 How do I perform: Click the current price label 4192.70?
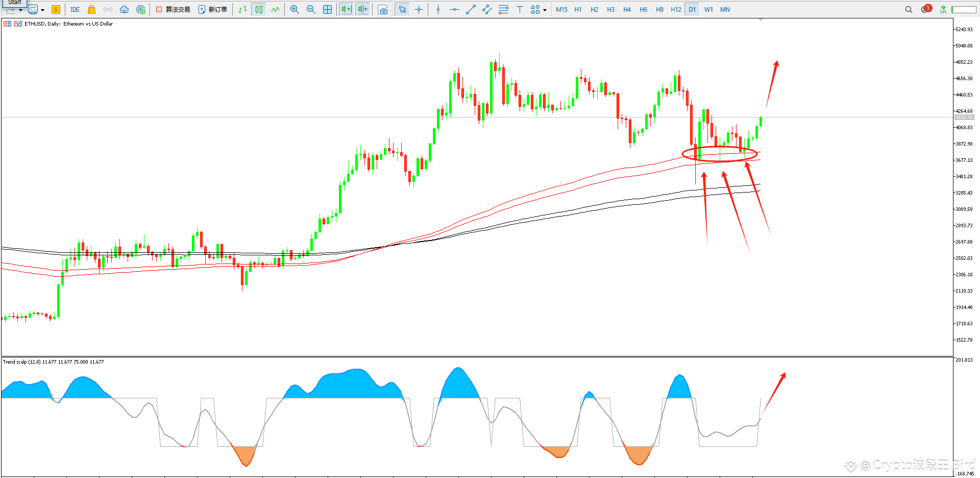[x=964, y=117]
